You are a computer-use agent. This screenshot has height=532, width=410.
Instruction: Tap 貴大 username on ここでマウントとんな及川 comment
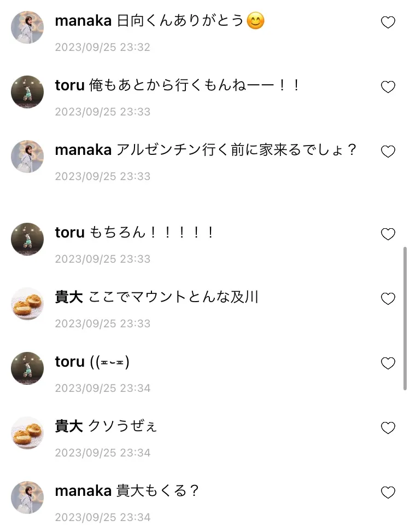(x=69, y=297)
